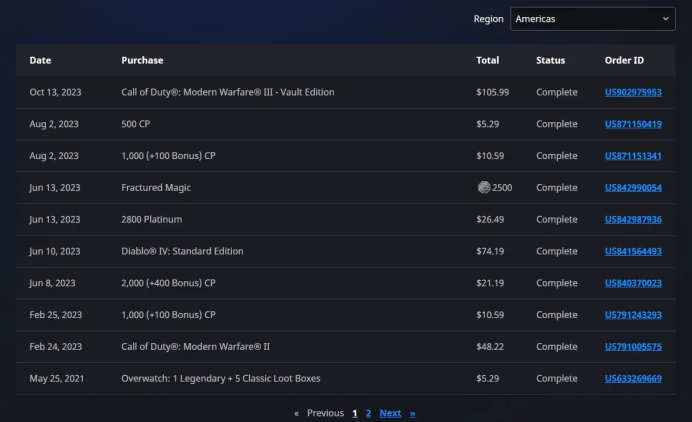Image resolution: width=692 pixels, height=422 pixels.
Task: Click the Status column header
Action: click(x=550, y=60)
